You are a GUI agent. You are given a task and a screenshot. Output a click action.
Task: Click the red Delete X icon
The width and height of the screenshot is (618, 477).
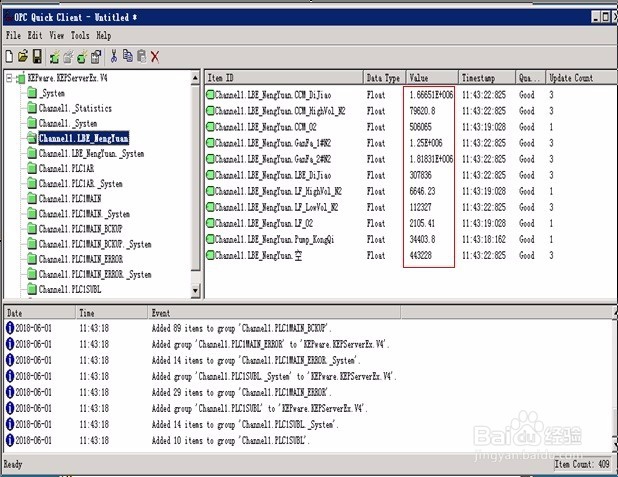pos(155,57)
